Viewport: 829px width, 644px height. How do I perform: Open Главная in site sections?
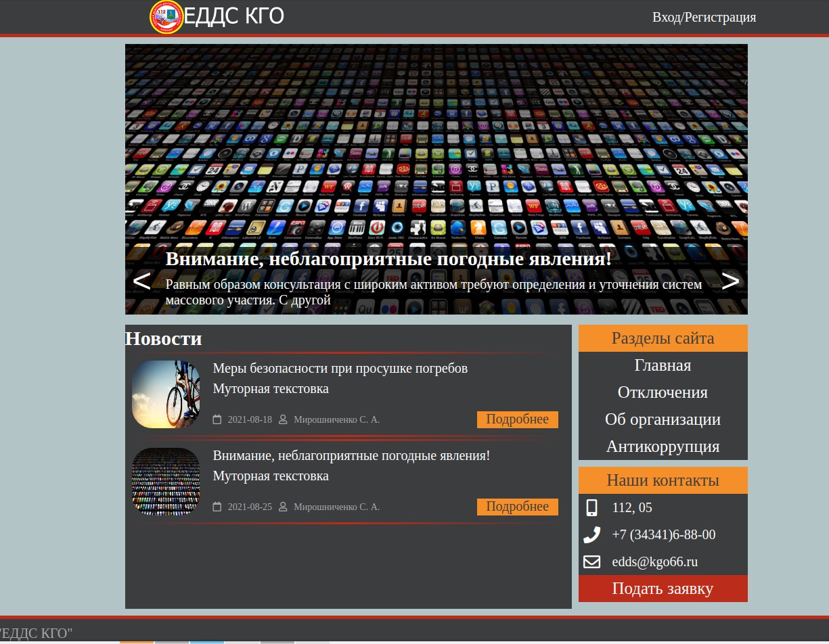pos(663,365)
